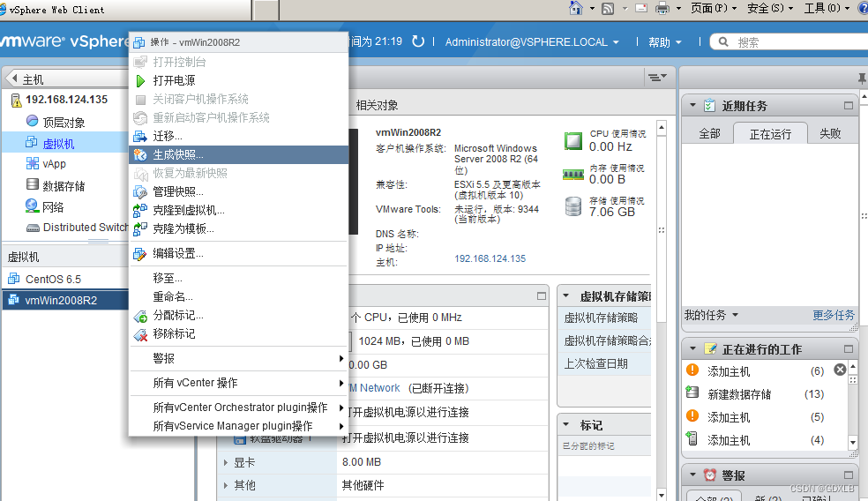This screenshot has height=501, width=868.
Task: Click 新建数据存储 (13) work item
Action: click(x=766, y=394)
